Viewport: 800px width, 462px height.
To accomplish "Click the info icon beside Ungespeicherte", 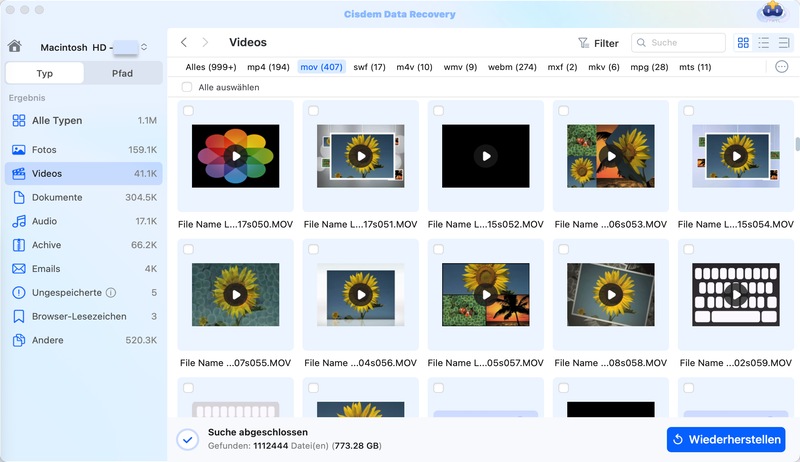I will pyautogui.click(x=111, y=293).
